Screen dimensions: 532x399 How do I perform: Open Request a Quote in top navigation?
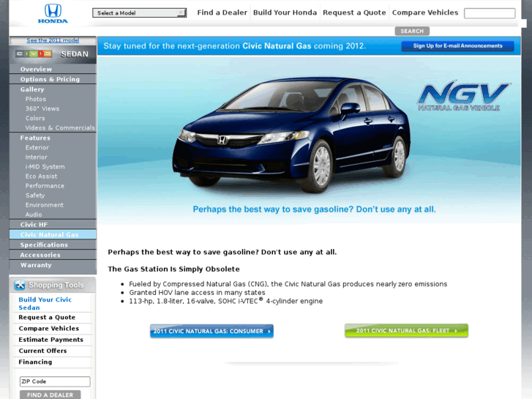click(354, 12)
